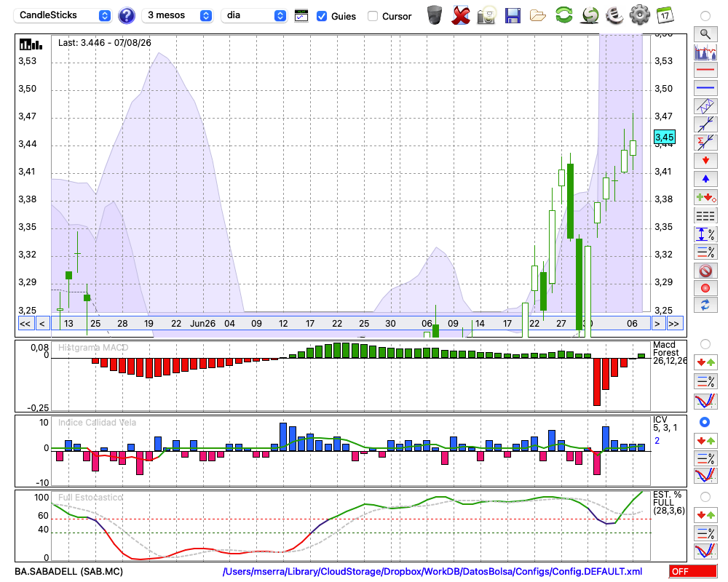Click the Last: 3.446 - 07/08/26 text
This screenshot has width=728, height=582.
pos(104,43)
